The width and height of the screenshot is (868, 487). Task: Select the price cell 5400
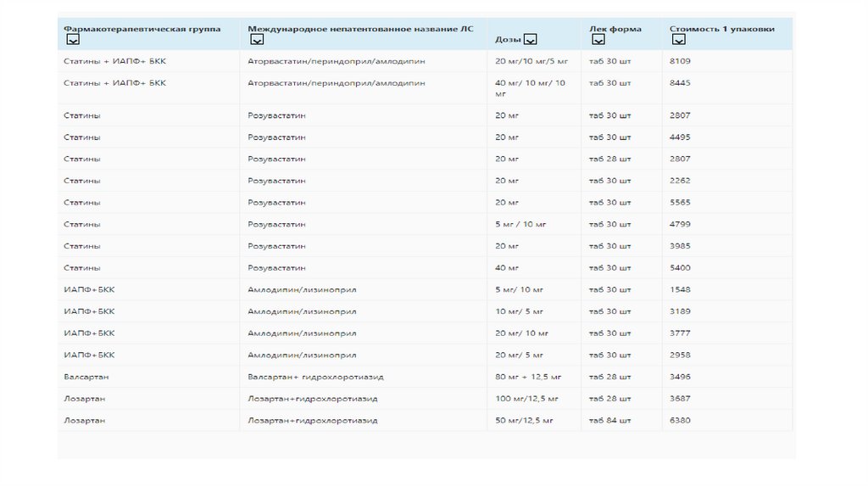680,267
